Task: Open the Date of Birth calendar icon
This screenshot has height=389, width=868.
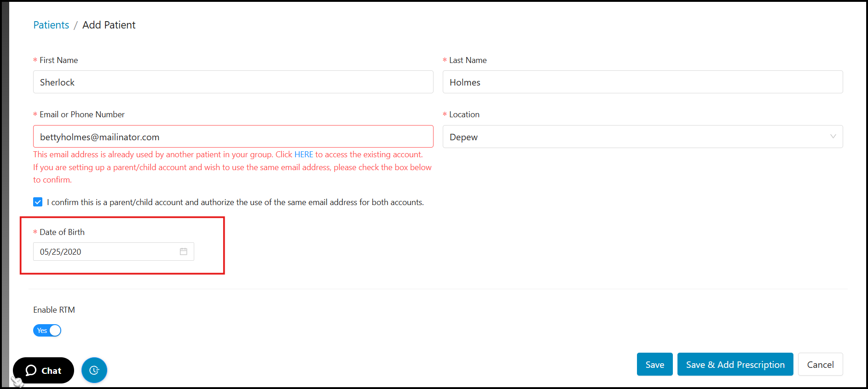Action: pyautogui.click(x=183, y=252)
